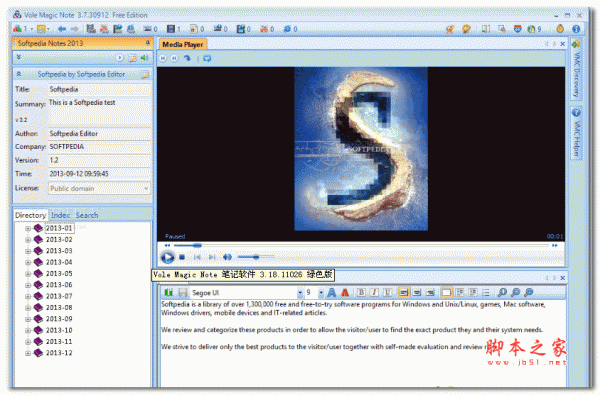Click the last magnifier icon in editor toolbar

[528, 293]
